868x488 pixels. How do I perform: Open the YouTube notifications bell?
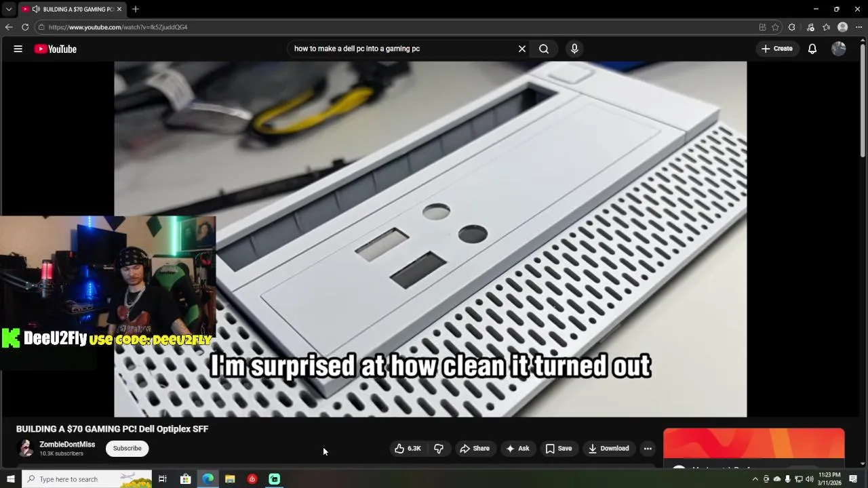tap(812, 49)
